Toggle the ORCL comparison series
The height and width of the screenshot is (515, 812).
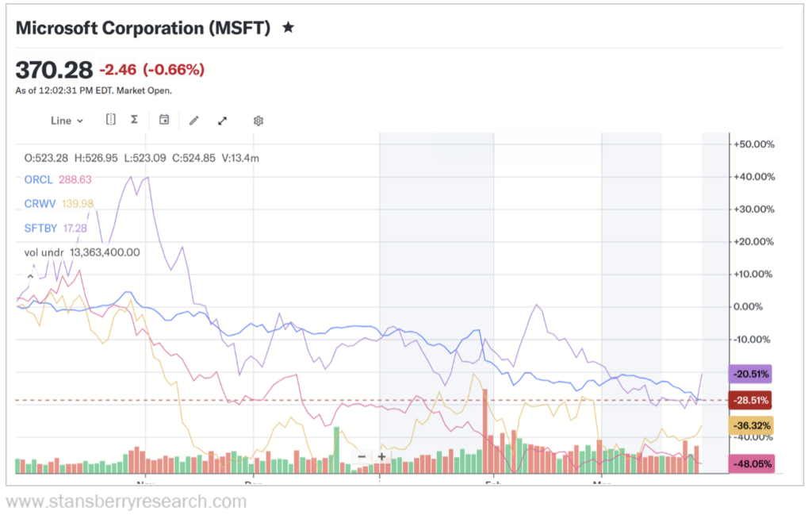(x=36, y=179)
